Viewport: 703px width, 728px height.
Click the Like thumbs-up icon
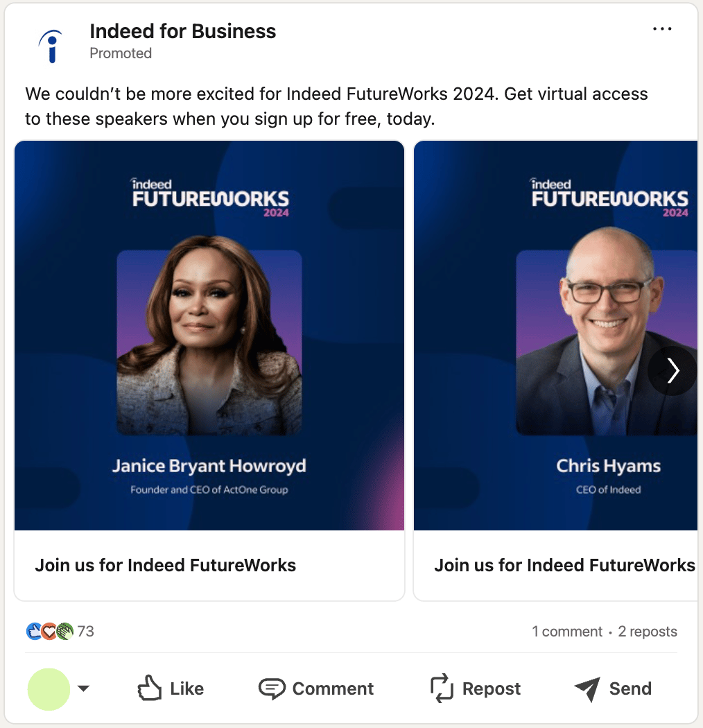click(150, 688)
